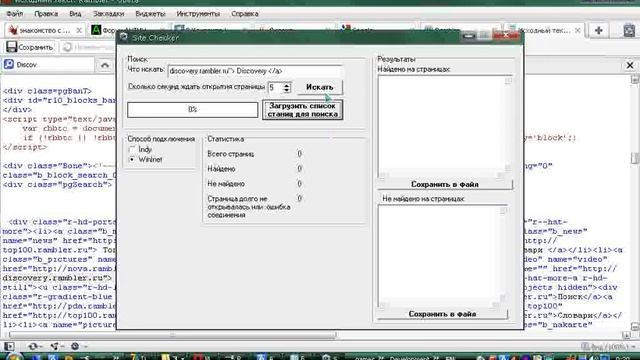Open the Закладки menu
Viewport: 640px width, 360px height.
point(109,13)
